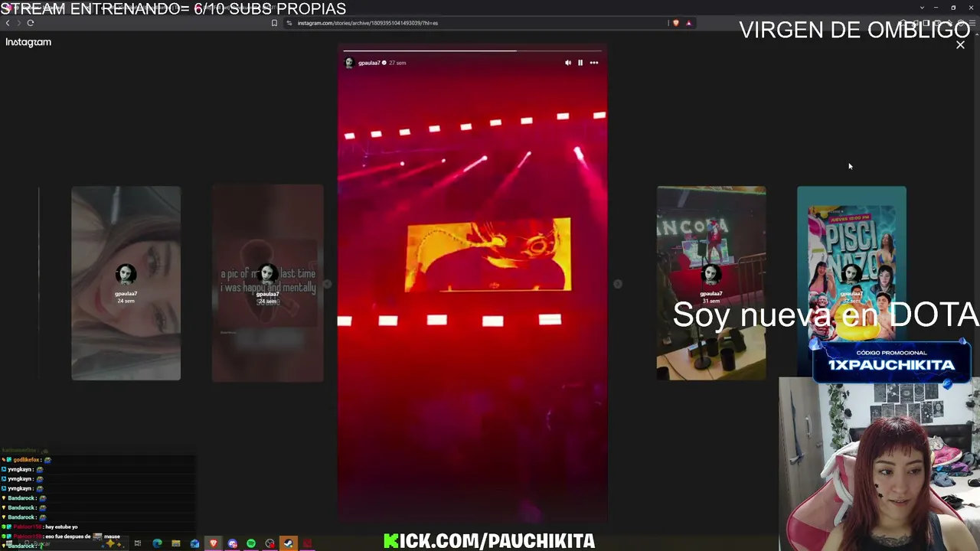Bookmark this page in the address bar
980x551 pixels.
pyautogui.click(x=274, y=23)
